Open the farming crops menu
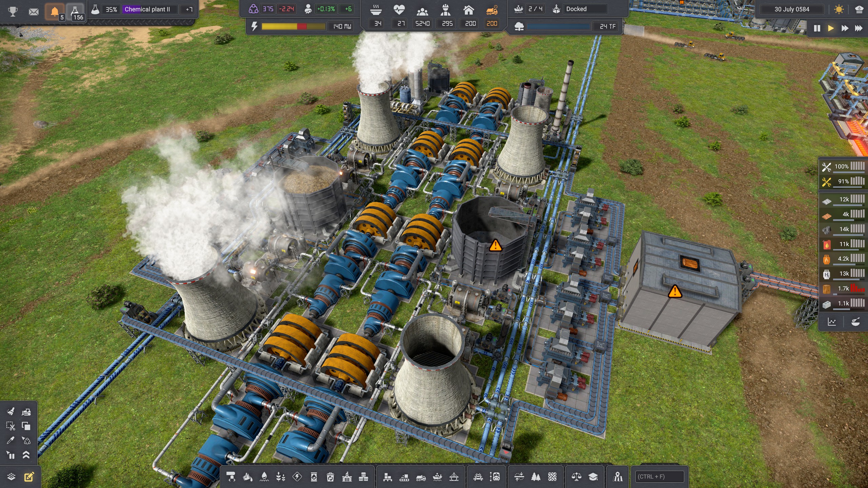The image size is (868, 488). tap(281, 477)
